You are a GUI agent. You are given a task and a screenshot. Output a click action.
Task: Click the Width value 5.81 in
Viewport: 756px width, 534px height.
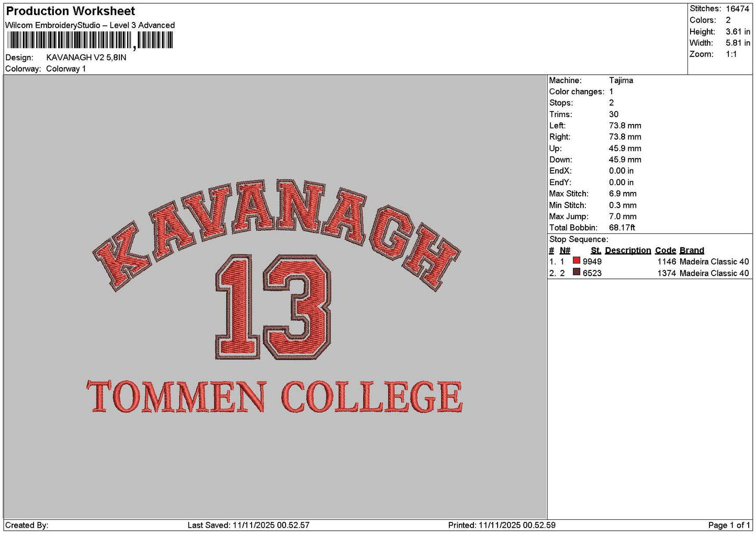pos(738,43)
